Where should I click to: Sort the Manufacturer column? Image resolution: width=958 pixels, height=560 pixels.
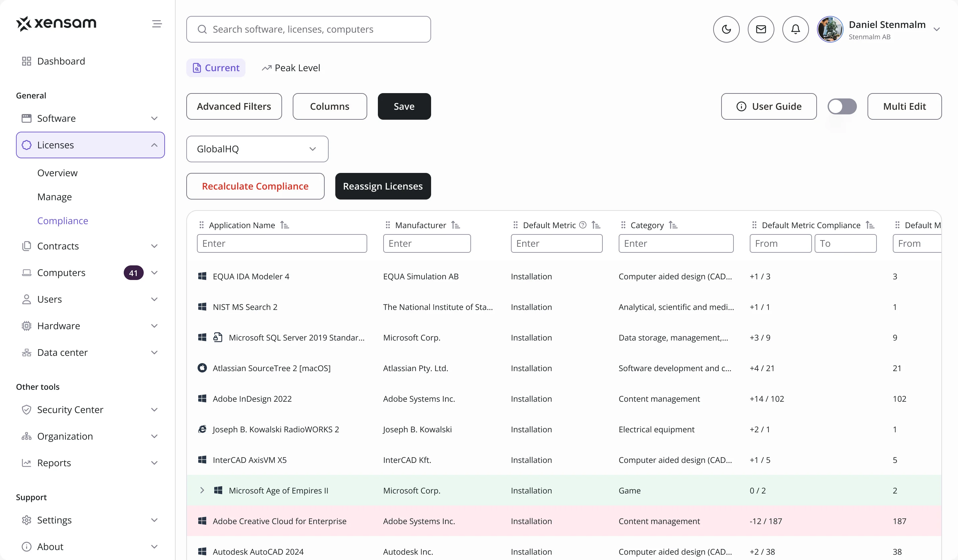pyautogui.click(x=455, y=225)
